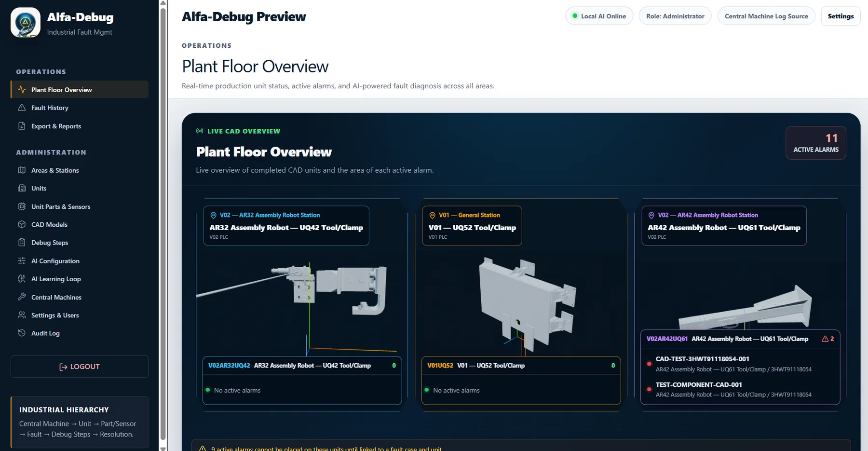
Task: Open Debug Steps section
Action: (x=80, y=243)
